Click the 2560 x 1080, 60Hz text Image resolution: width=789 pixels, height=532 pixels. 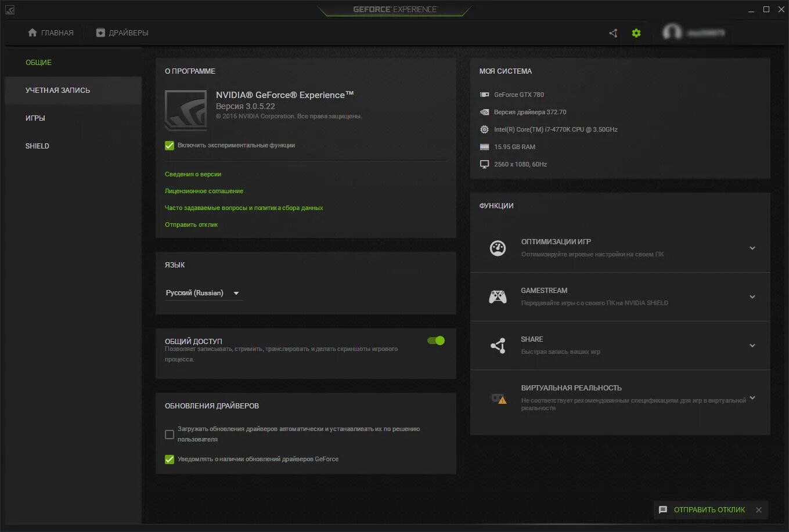pos(520,164)
